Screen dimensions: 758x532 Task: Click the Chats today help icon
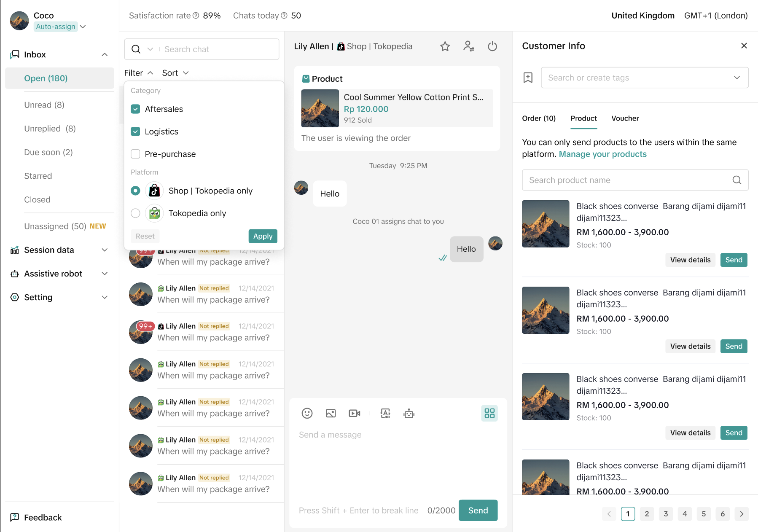click(284, 16)
